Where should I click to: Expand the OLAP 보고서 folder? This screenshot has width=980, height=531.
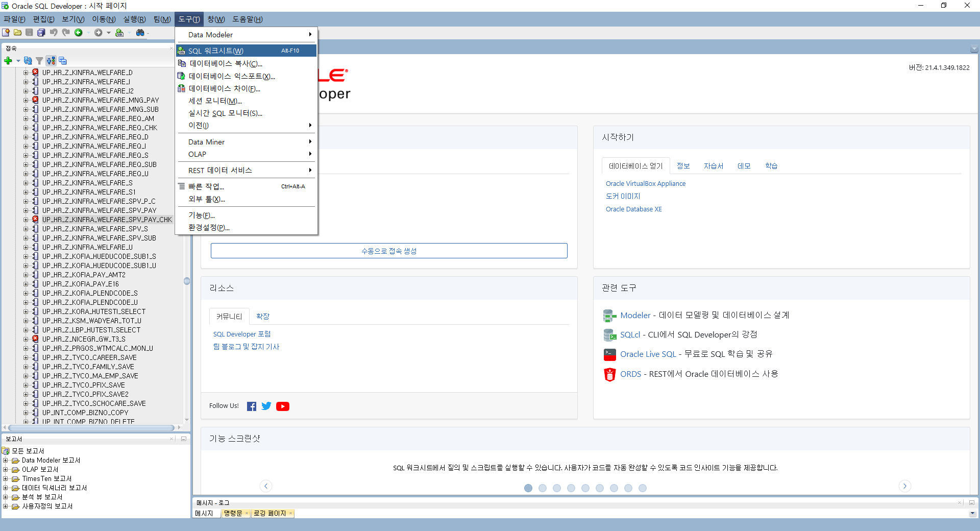[x=6, y=470]
